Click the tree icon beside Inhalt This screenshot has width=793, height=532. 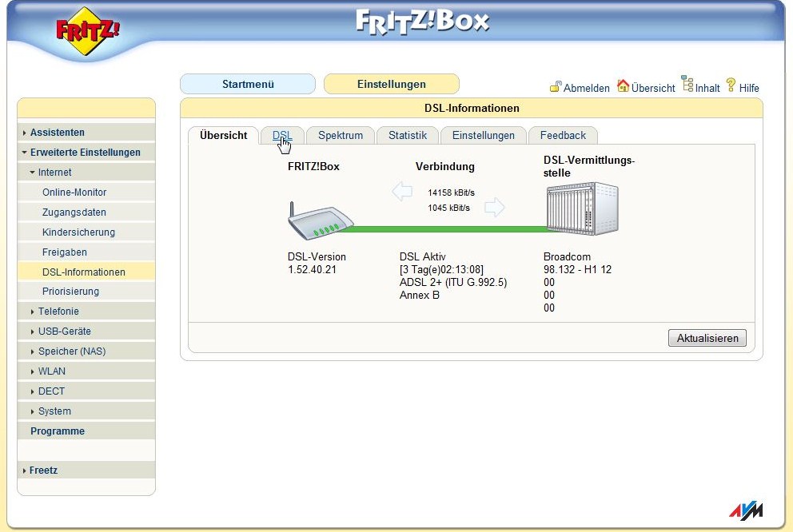click(x=687, y=83)
